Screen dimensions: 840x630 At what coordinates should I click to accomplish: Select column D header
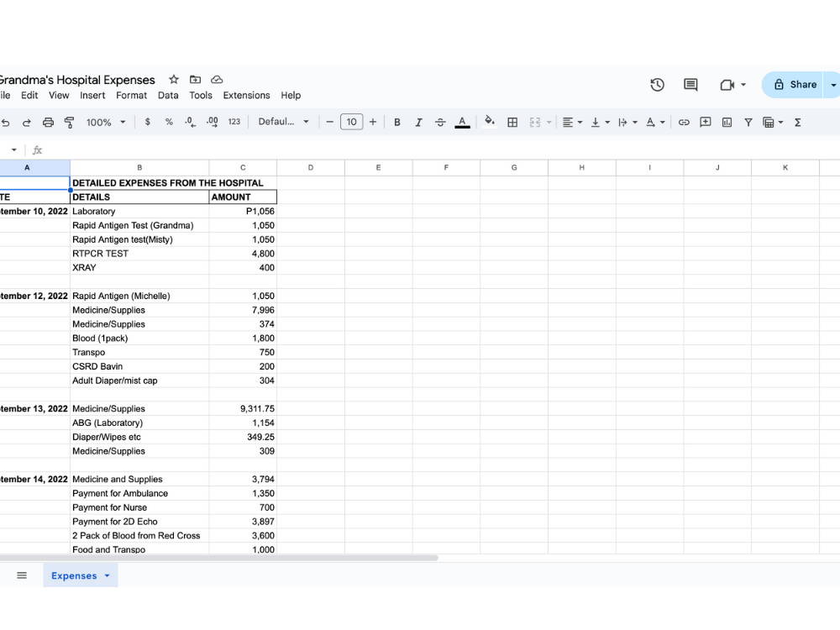point(311,168)
